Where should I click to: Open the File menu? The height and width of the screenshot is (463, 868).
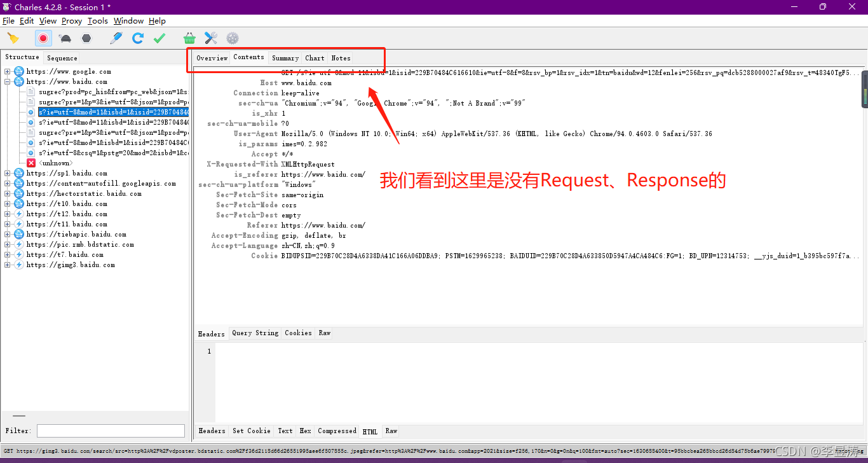coord(8,21)
